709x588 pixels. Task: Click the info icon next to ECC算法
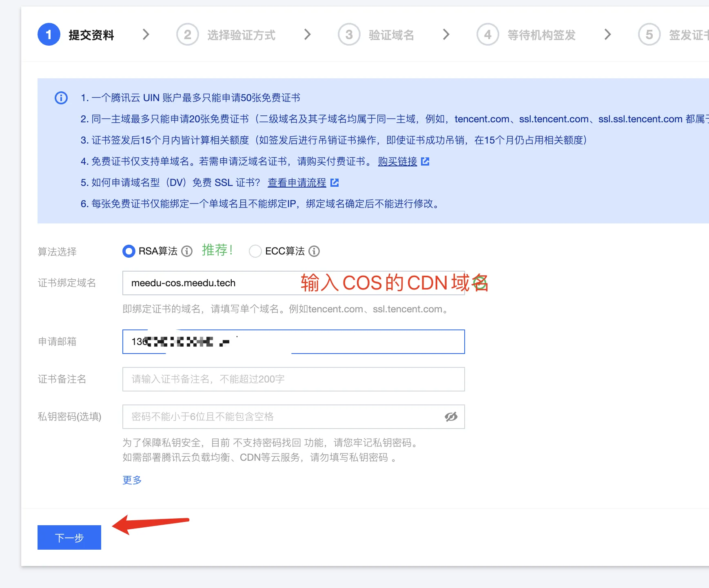[314, 251]
